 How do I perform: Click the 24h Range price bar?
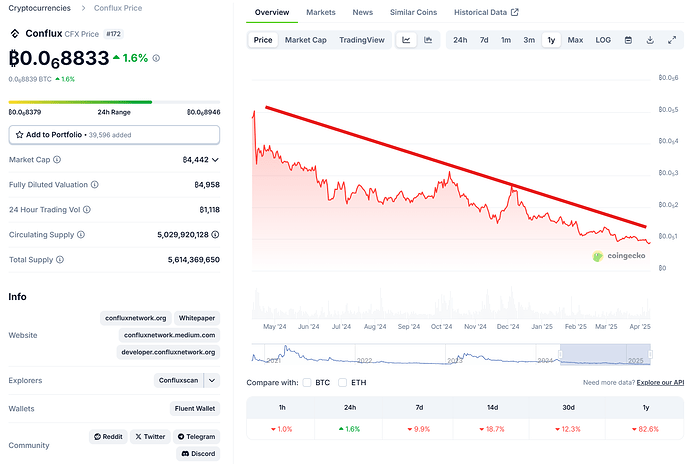[x=114, y=102]
